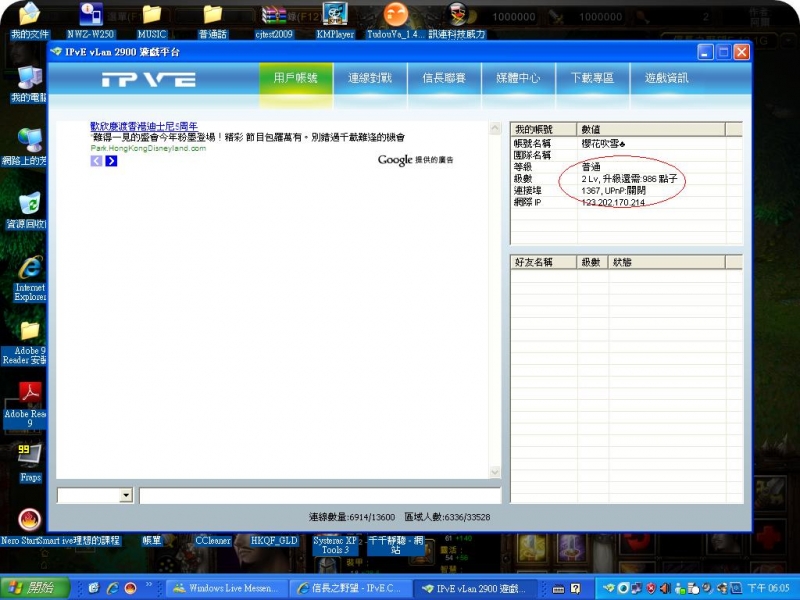Select the 帳號名稱 row

coord(626,143)
